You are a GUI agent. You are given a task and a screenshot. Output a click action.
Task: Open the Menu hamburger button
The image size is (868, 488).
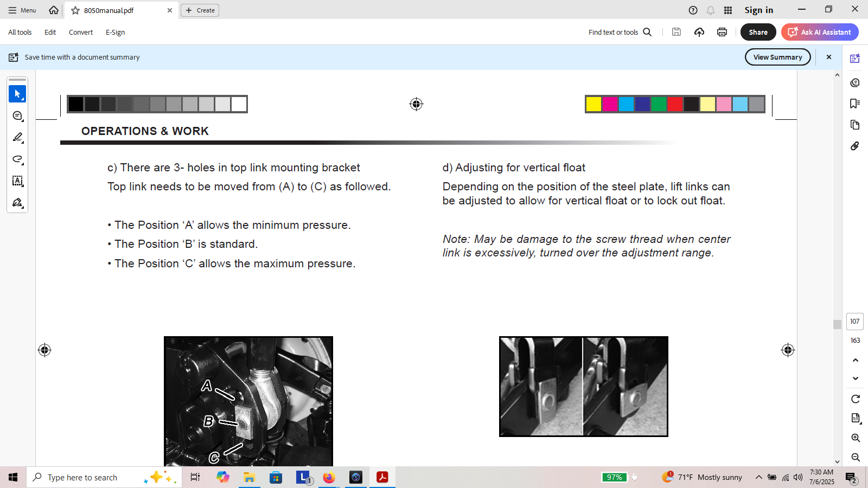pyautogui.click(x=22, y=10)
